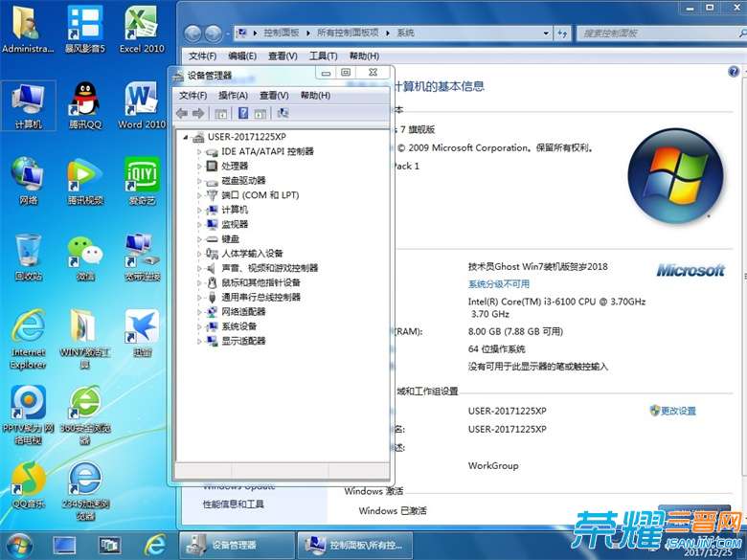Open Excel 2010 desktop shortcut

tap(142, 29)
